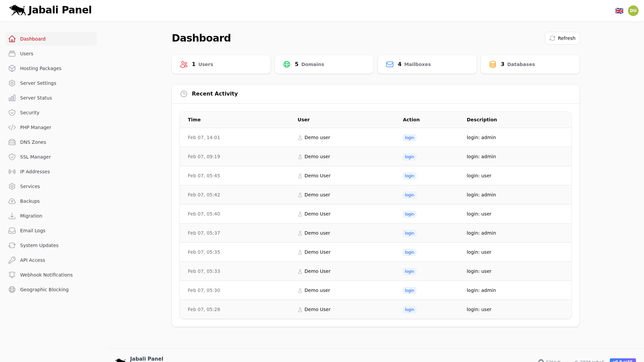Click the login badge in the first activity row

point(409,137)
